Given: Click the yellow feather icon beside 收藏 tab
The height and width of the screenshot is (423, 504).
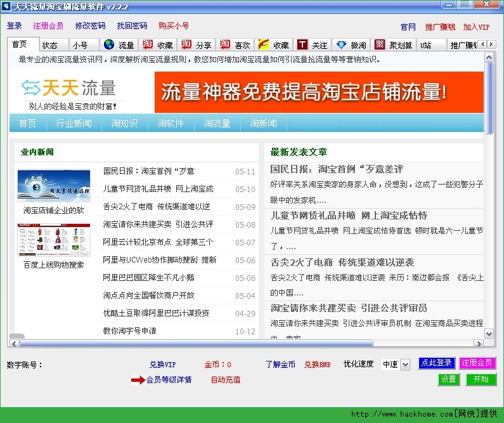Looking at the screenshot, I should [x=264, y=44].
